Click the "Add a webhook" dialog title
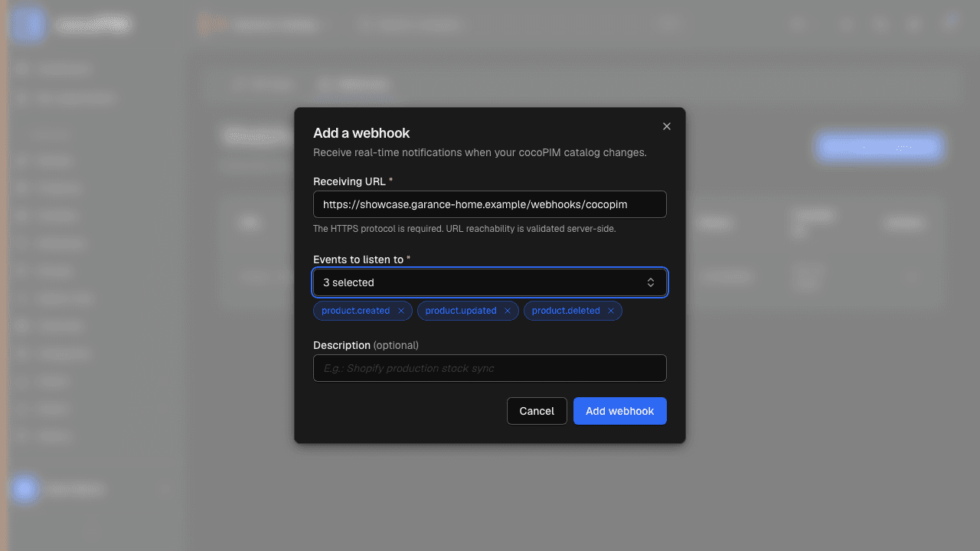This screenshot has width=980, height=551. tap(361, 133)
